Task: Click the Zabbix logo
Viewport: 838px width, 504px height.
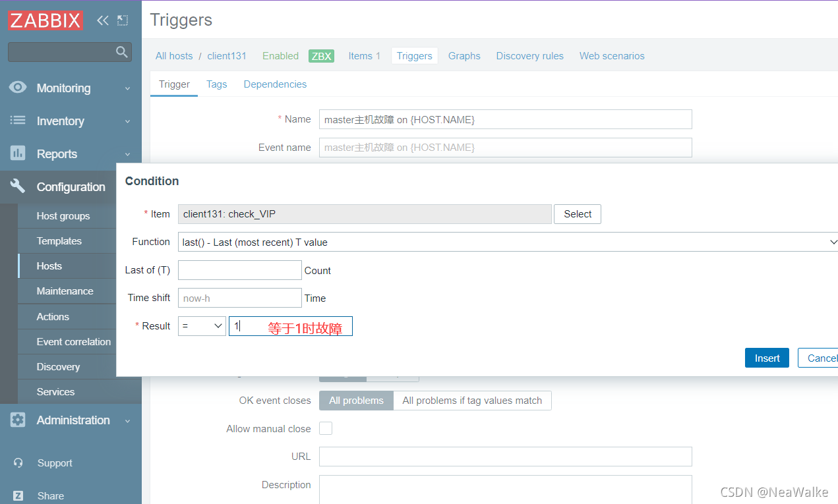Action: point(45,20)
